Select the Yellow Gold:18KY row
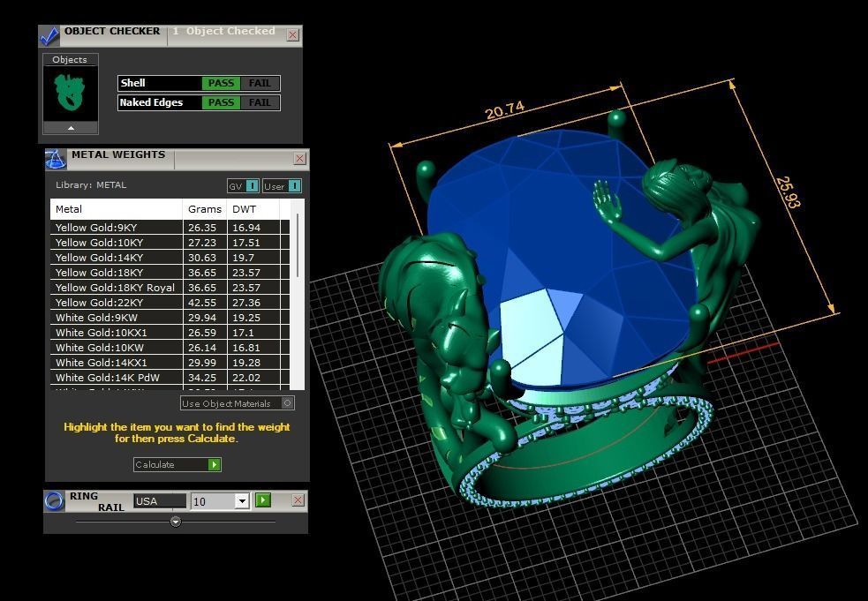 pos(170,273)
